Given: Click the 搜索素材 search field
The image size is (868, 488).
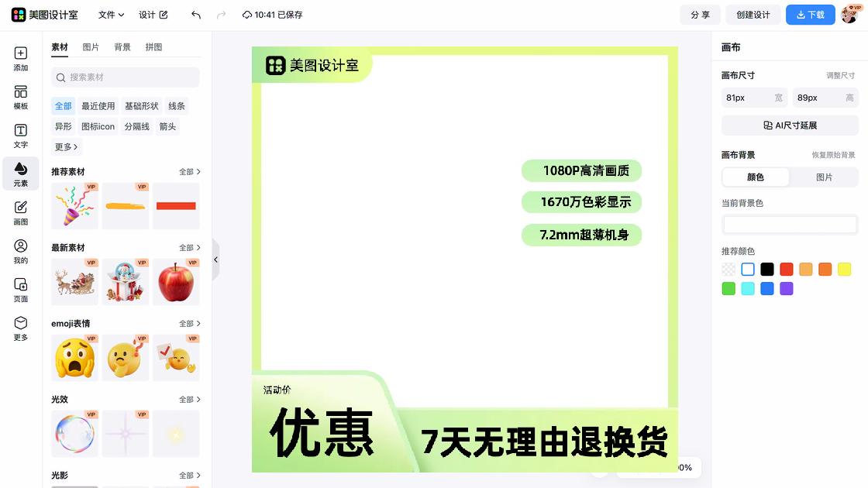Looking at the screenshot, I should tap(124, 77).
